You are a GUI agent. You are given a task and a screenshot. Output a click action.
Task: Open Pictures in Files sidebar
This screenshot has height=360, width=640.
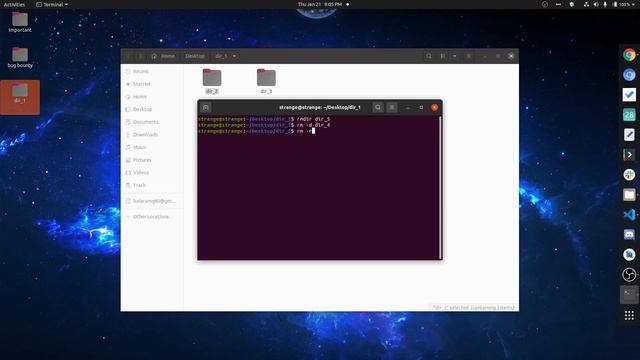coord(152,160)
